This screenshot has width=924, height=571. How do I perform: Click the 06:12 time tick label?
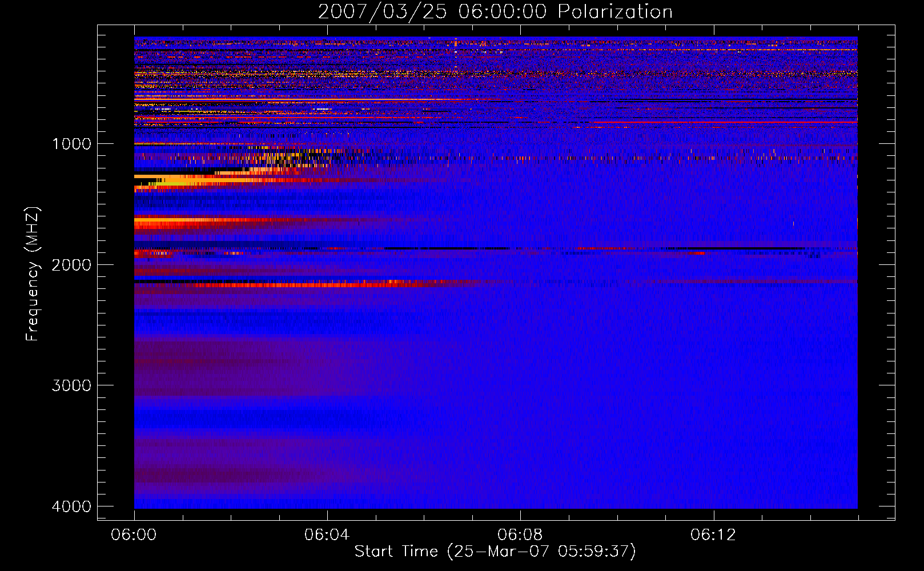(713, 535)
